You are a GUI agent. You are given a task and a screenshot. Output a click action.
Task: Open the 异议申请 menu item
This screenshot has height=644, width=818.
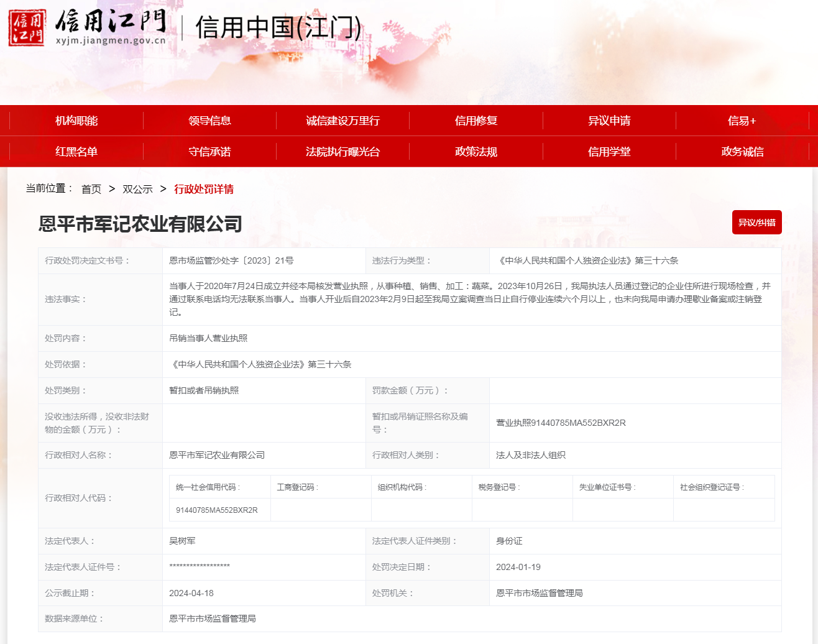(x=609, y=121)
